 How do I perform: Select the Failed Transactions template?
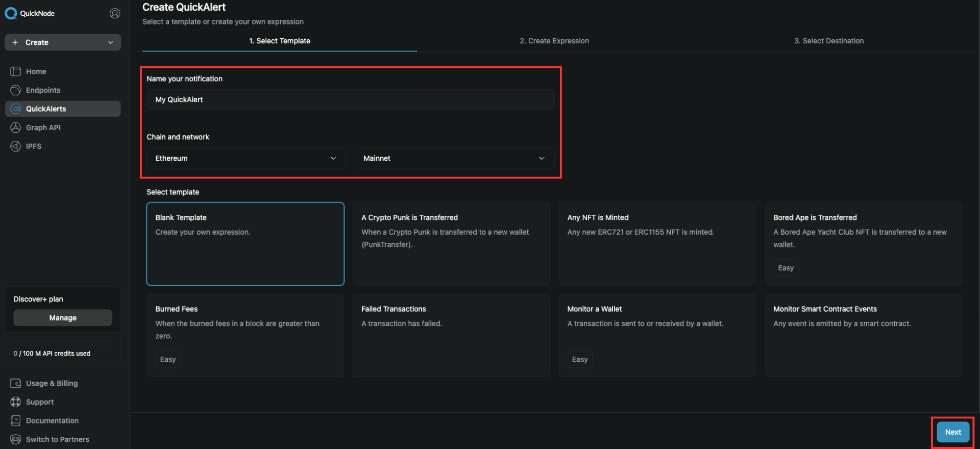click(x=451, y=335)
